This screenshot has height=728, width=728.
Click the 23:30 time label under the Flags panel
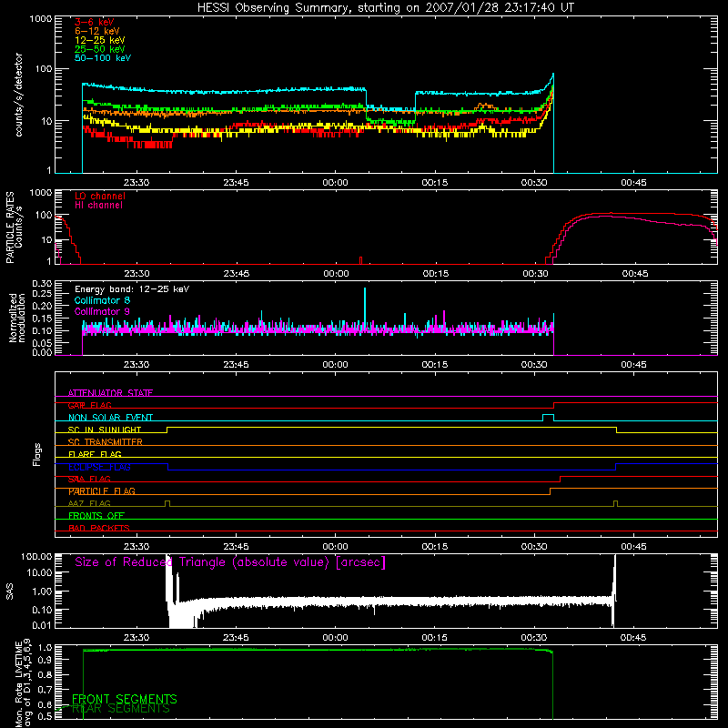point(136,547)
